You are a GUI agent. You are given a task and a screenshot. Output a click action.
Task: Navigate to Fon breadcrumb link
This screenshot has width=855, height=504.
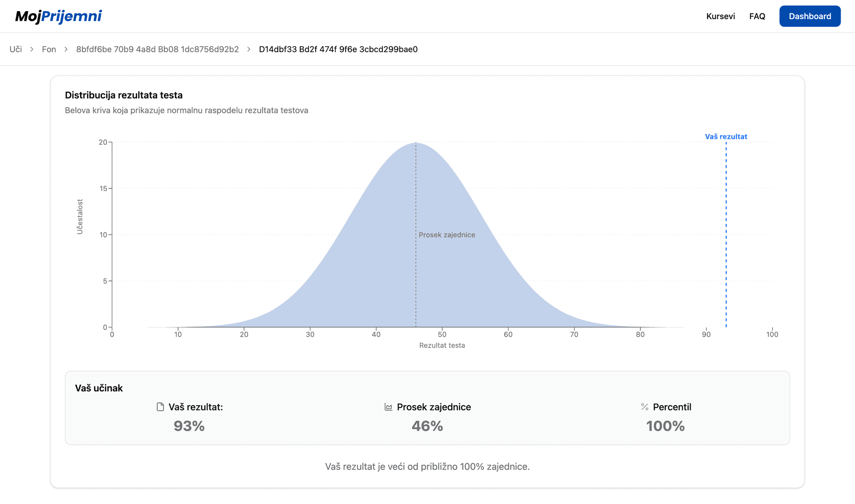tap(49, 49)
